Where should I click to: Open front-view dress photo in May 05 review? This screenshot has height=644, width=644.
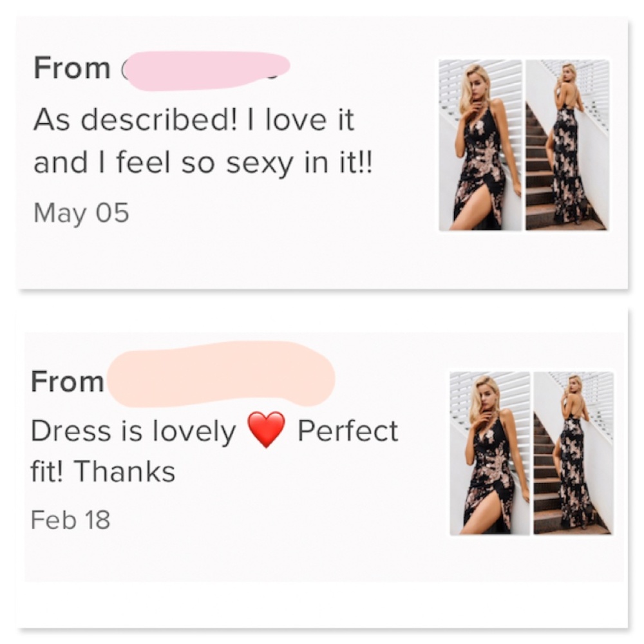click(x=480, y=145)
